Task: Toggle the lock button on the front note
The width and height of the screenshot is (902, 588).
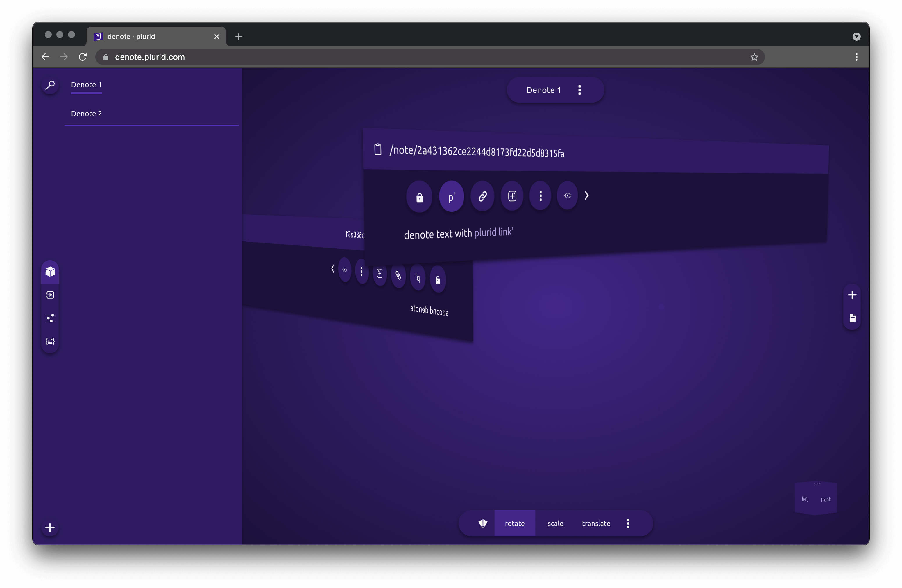Action: (x=419, y=197)
